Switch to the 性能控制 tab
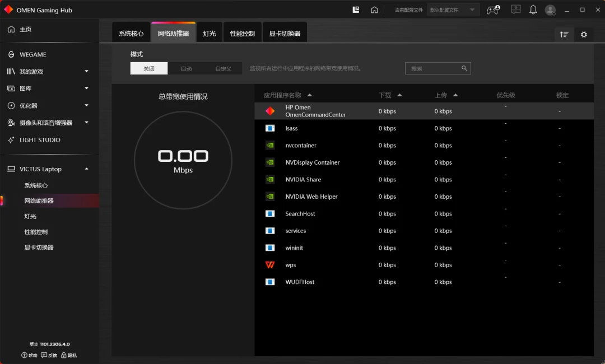Screen dimensions: 605x364 pyautogui.click(x=243, y=34)
